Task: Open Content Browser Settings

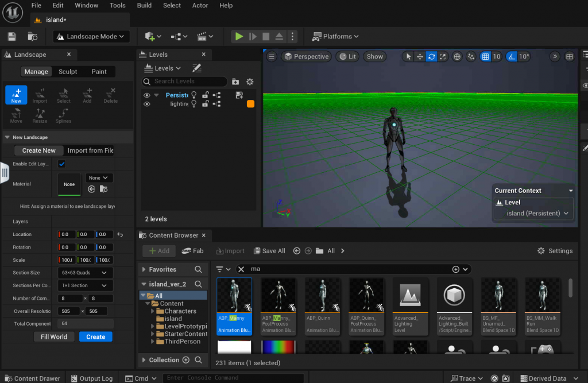Action: 555,251
